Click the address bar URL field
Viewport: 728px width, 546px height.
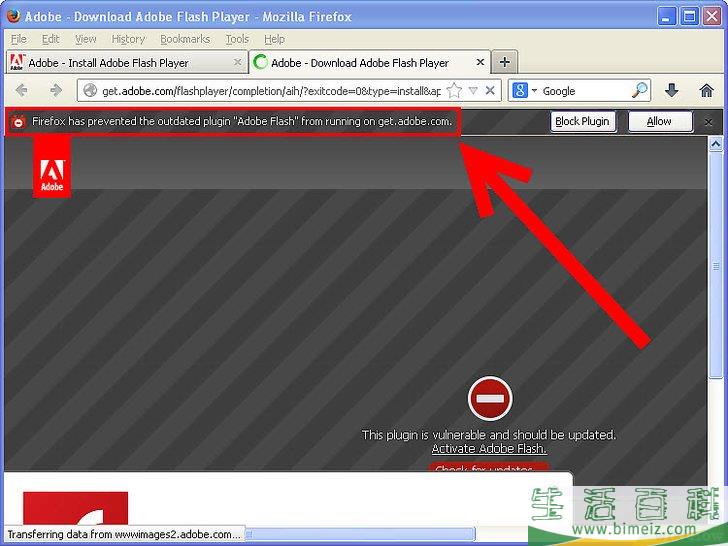(271, 91)
